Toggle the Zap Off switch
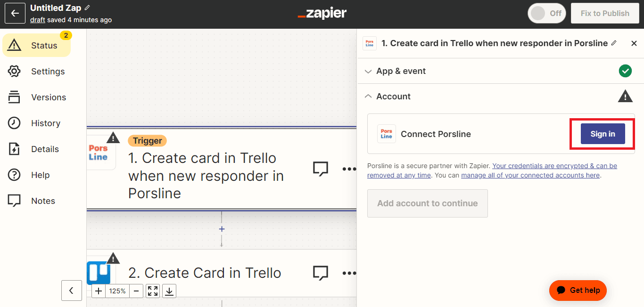 point(546,13)
